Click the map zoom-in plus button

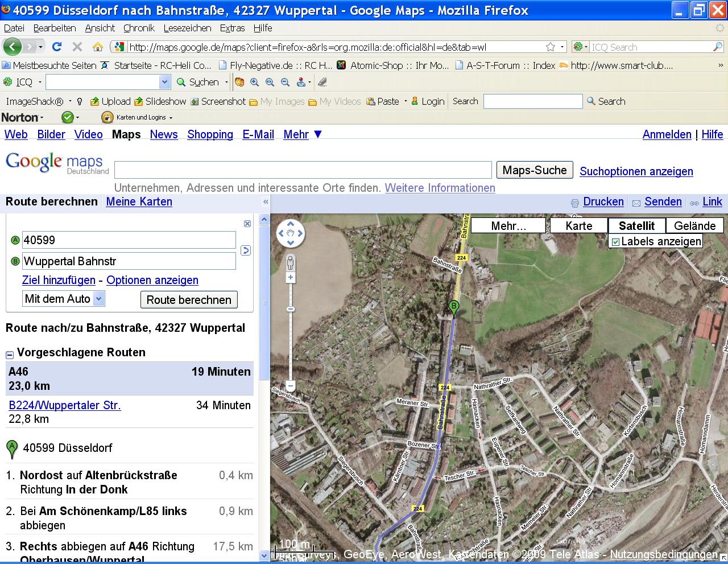click(x=291, y=278)
